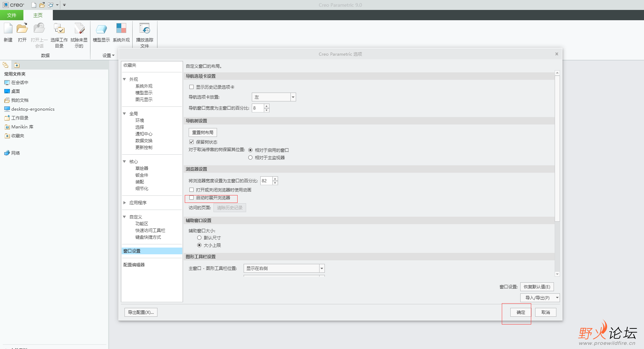Click 取消 button

pos(546,312)
